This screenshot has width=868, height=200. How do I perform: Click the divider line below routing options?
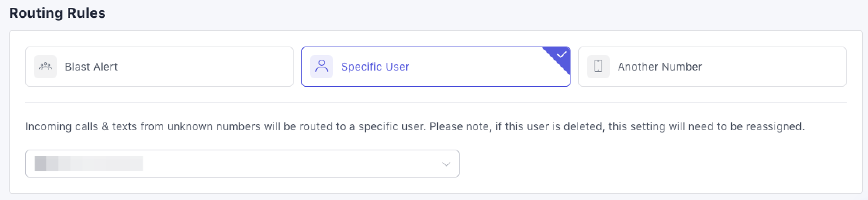[435, 103]
